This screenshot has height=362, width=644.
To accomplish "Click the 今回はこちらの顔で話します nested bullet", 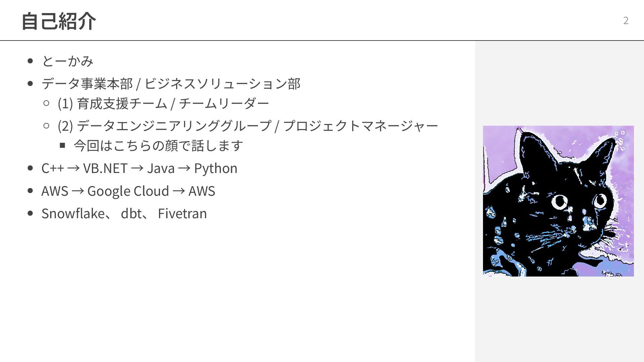I will (158, 145).
